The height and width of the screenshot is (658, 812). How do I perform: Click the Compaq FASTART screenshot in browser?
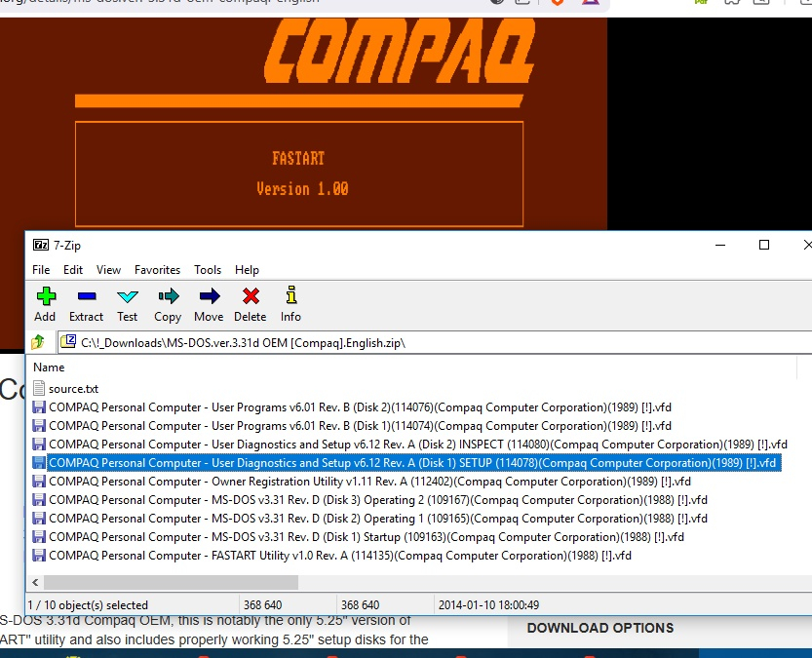303,124
